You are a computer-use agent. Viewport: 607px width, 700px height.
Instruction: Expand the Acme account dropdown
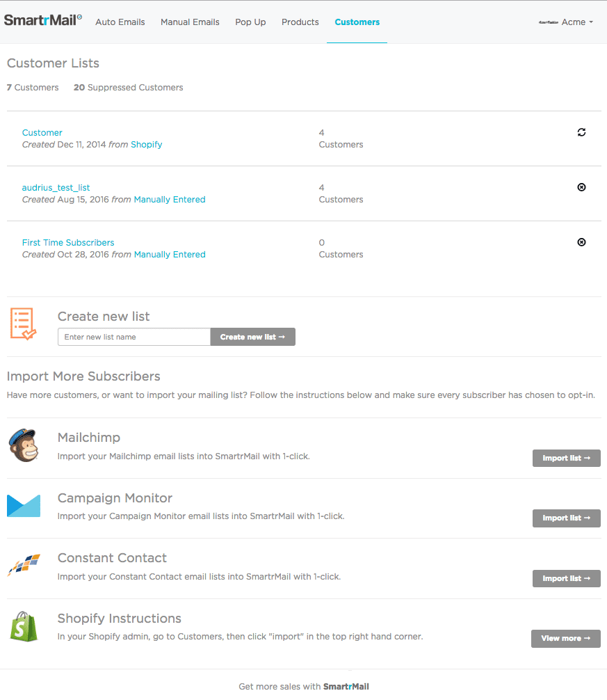pos(567,22)
